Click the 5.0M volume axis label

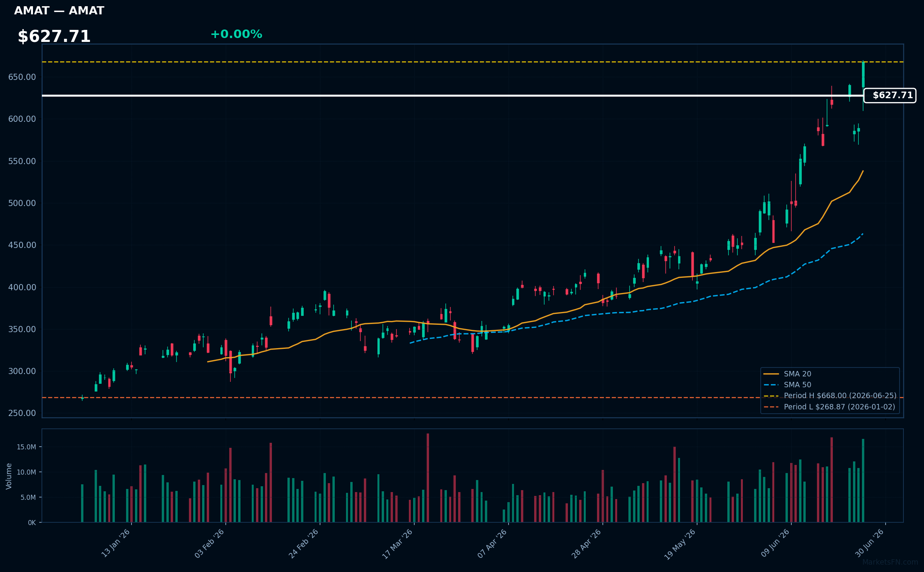coord(28,497)
